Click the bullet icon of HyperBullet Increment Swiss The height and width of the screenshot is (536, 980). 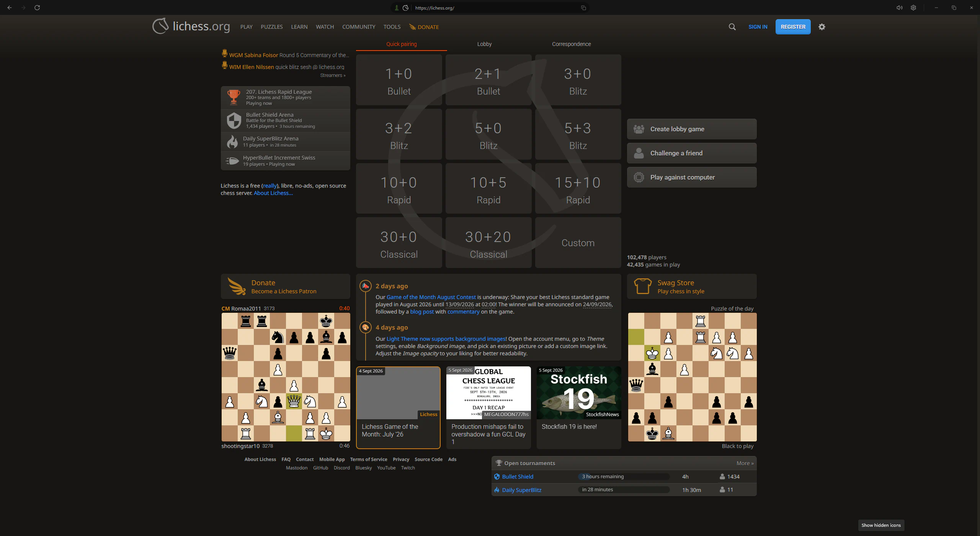[232, 161]
